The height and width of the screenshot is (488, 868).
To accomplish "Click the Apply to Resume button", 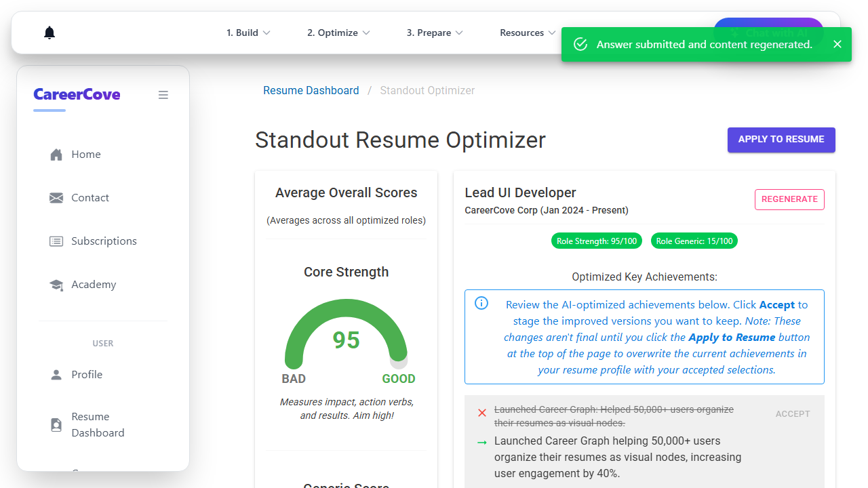I will [x=781, y=140].
